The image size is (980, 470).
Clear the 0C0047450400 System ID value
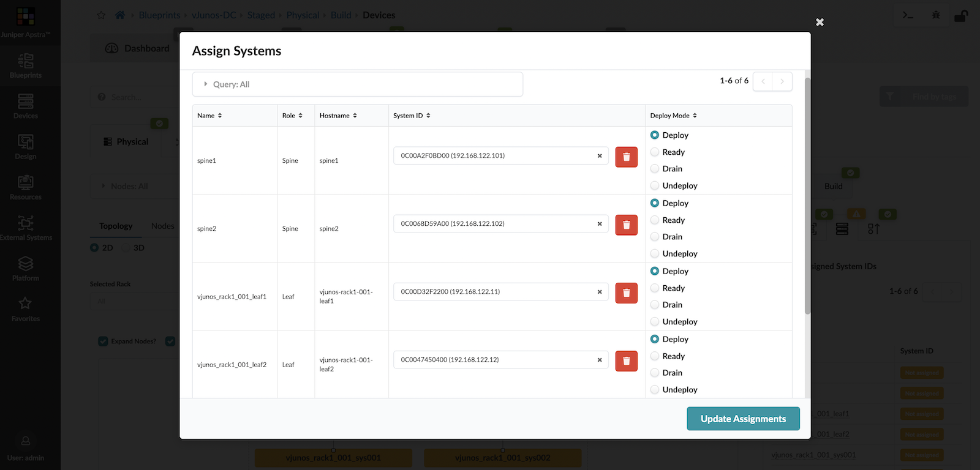coord(600,360)
